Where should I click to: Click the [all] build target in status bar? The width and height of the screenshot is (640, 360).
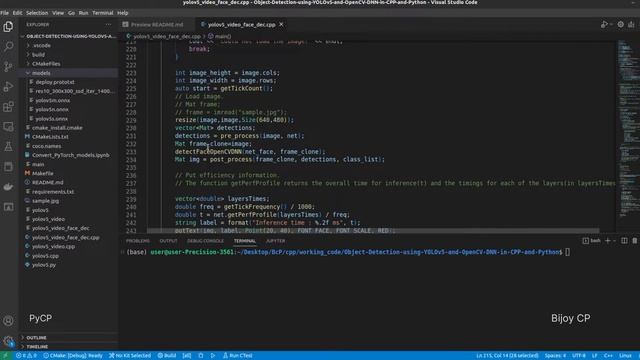coord(187,356)
